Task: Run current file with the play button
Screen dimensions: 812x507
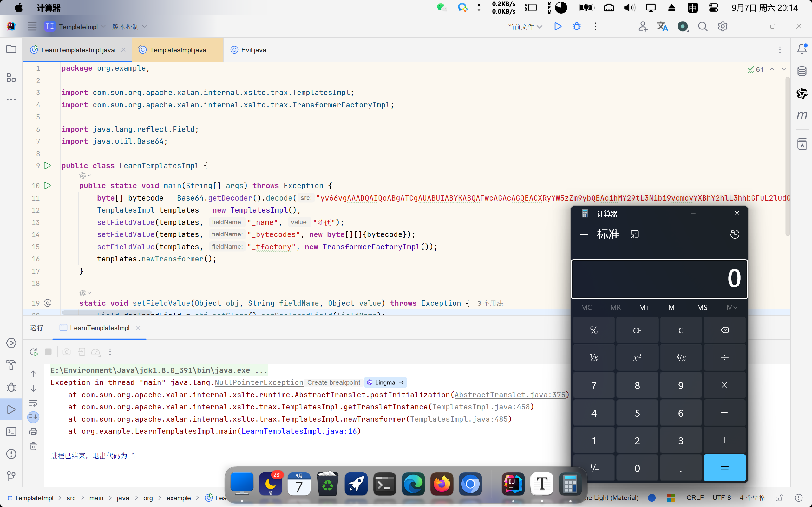Action: click(558, 27)
